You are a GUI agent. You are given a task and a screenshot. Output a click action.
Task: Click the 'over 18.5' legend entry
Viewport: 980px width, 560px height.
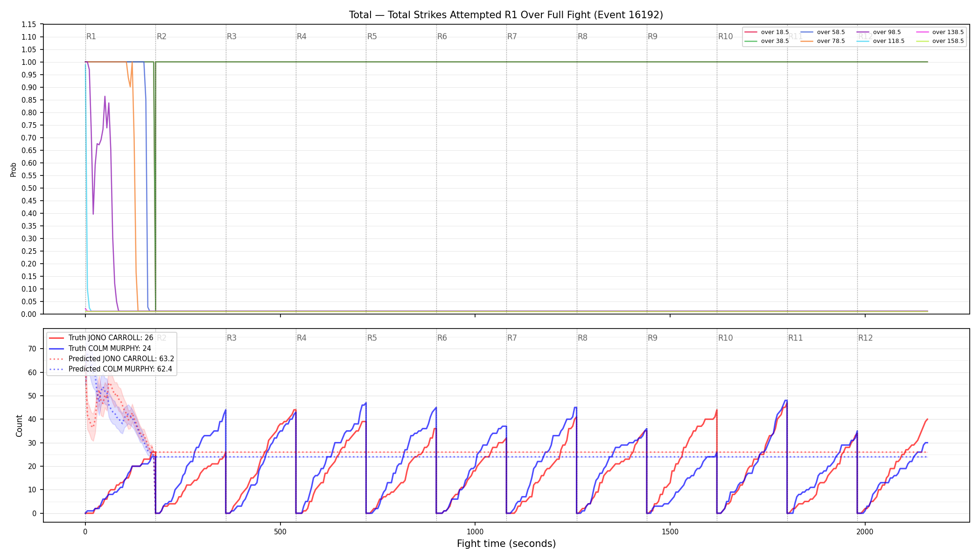pos(767,32)
